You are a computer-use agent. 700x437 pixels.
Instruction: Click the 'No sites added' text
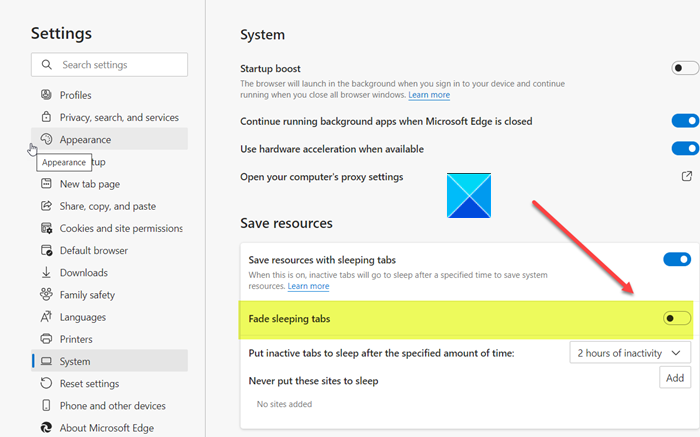(284, 404)
